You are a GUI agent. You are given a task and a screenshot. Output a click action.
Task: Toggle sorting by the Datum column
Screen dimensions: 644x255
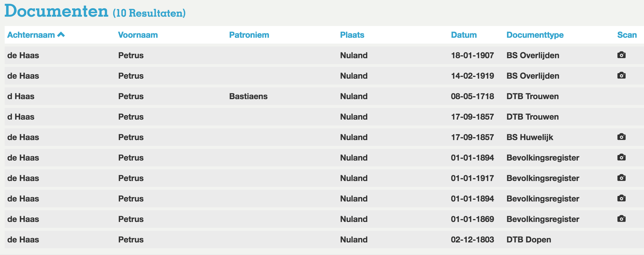(x=464, y=35)
